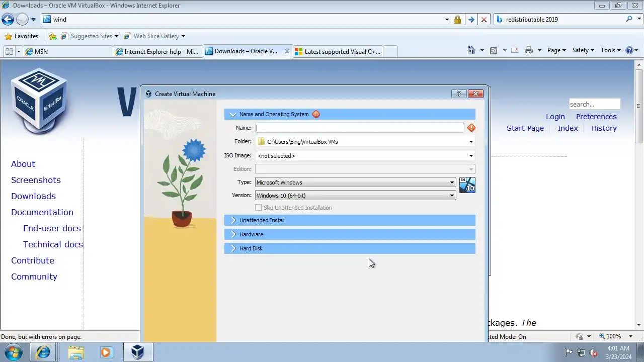The image size is (644, 362).
Task: Open Technical docs link
Action: [53, 244]
